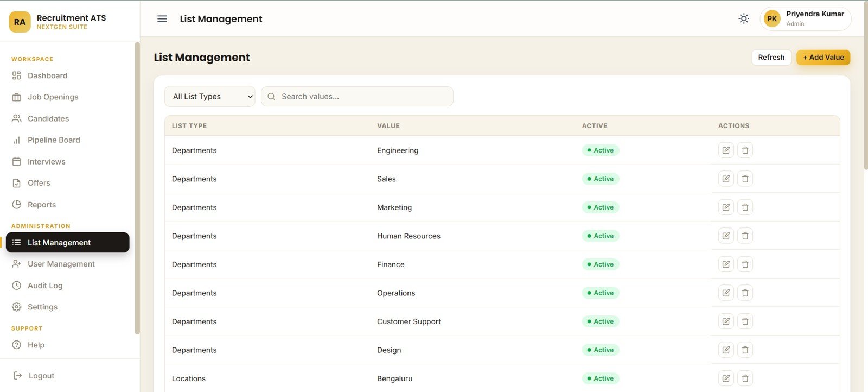Edit the Marketing value entry
Image resolution: width=868 pixels, height=392 pixels.
726,207
